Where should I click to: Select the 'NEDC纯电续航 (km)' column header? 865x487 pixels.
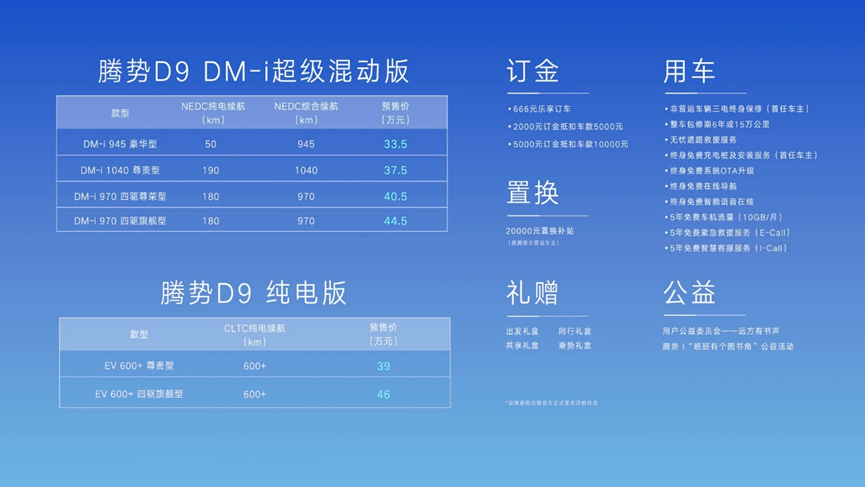click(x=212, y=113)
